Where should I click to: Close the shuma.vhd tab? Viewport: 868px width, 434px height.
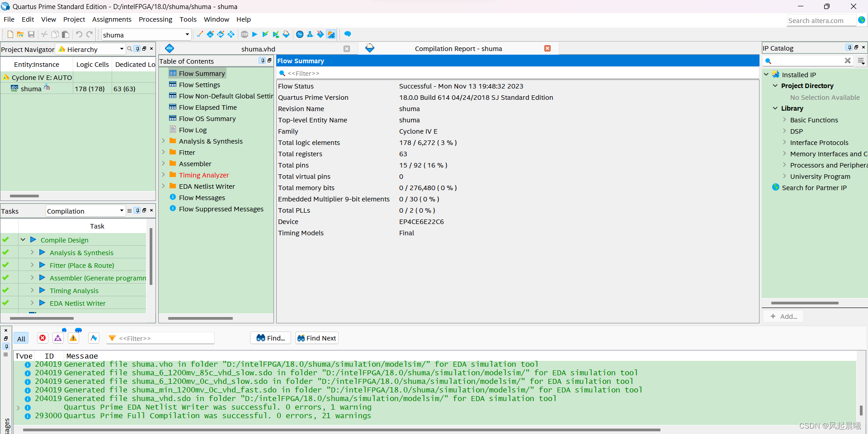coord(347,49)
